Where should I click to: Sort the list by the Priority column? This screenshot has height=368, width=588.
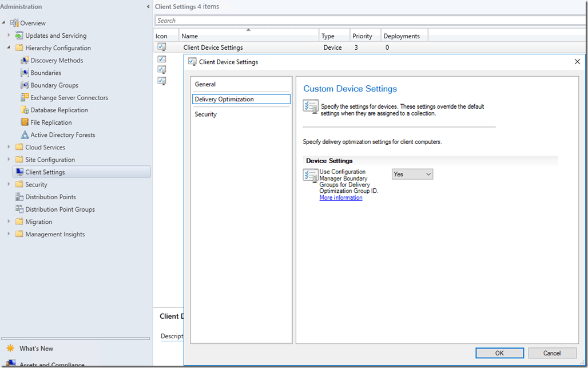[363, 36]
